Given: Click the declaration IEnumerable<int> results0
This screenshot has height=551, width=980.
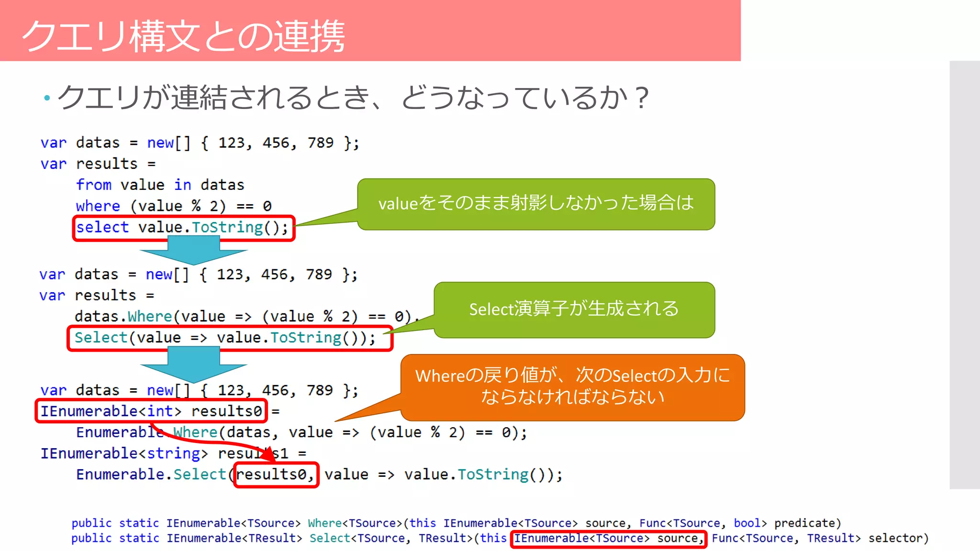Looking at the screenshot, I should pos(151,411).
